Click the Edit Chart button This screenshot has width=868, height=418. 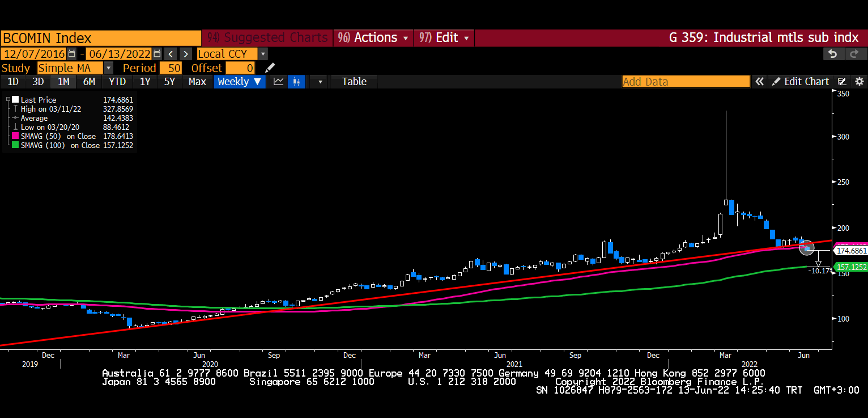coord(800,82)
